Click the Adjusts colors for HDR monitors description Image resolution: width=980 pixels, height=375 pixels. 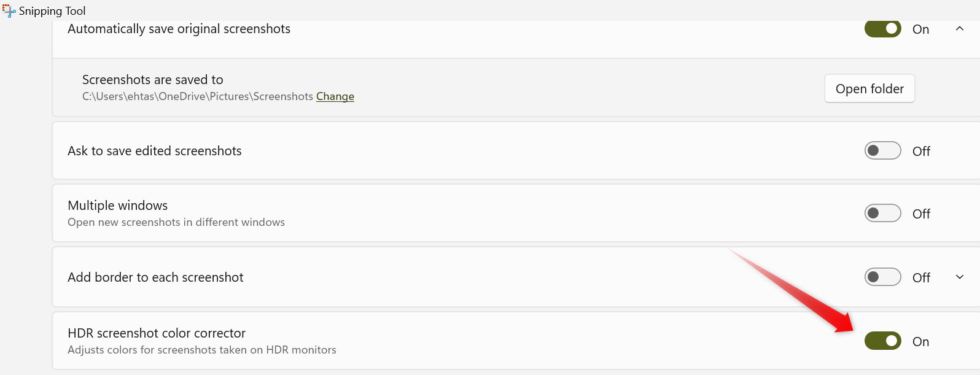pos(202,350)
